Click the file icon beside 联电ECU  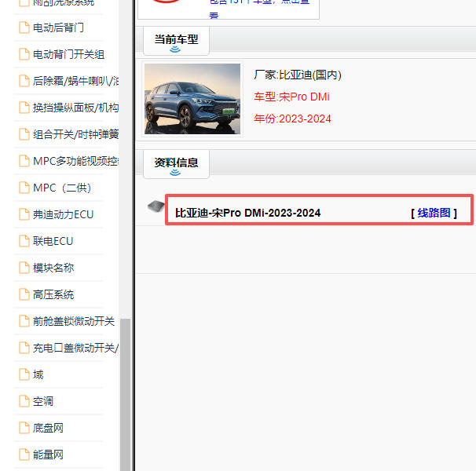point(24,241)
